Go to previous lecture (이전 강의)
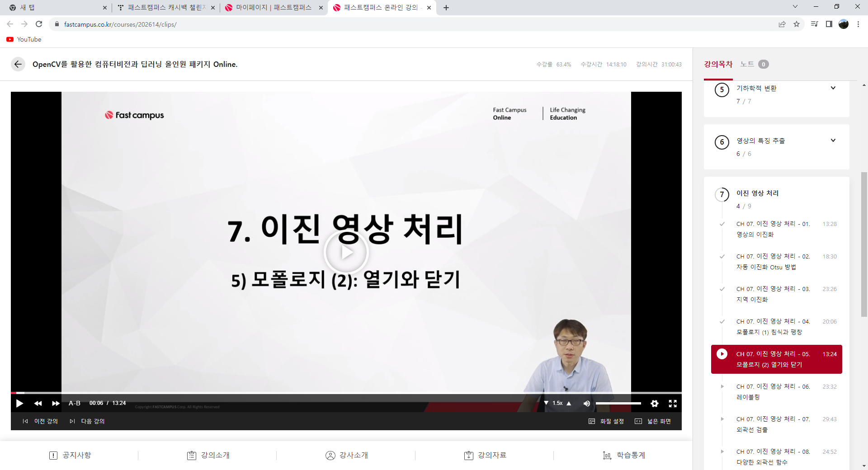 tap(40, 421)
